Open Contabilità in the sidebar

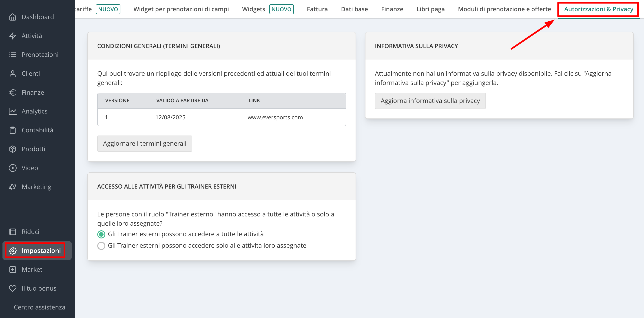pyautogui.click(x=37, y=130)
